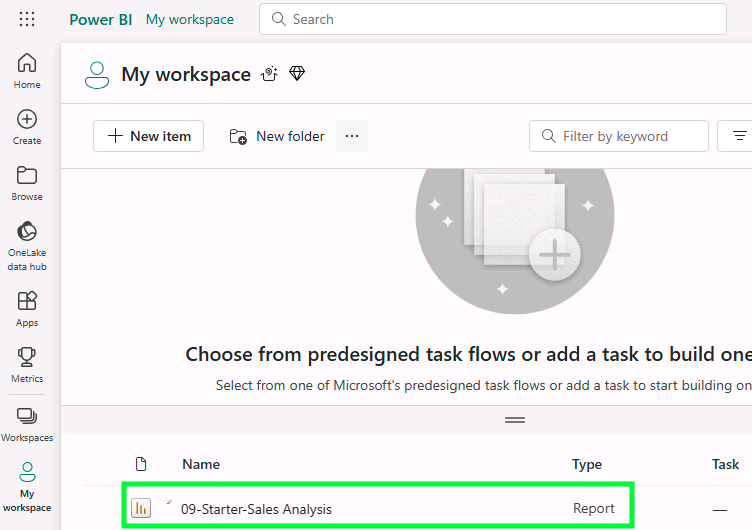Select My workspace in the sidebar

point(27,487)
